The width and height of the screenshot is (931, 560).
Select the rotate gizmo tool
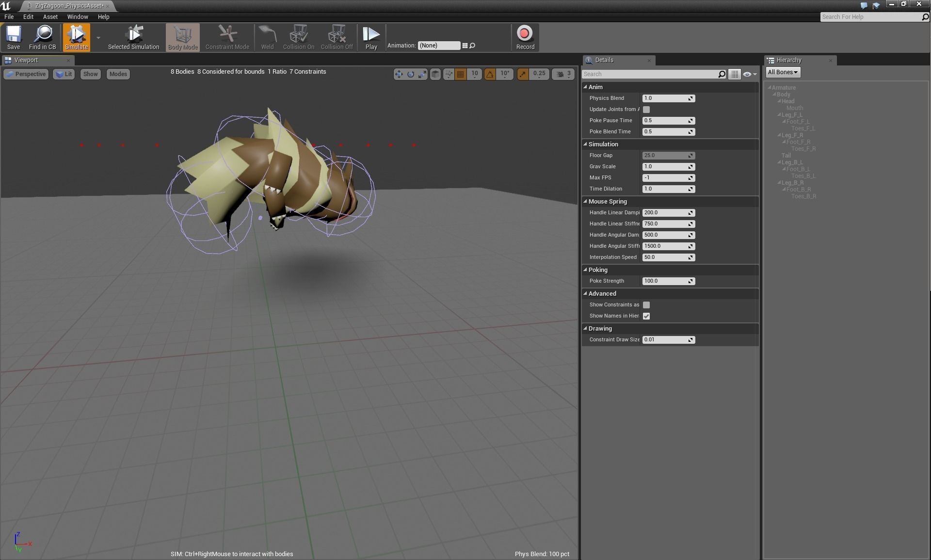pyautogui.click(x=411, y=74)
